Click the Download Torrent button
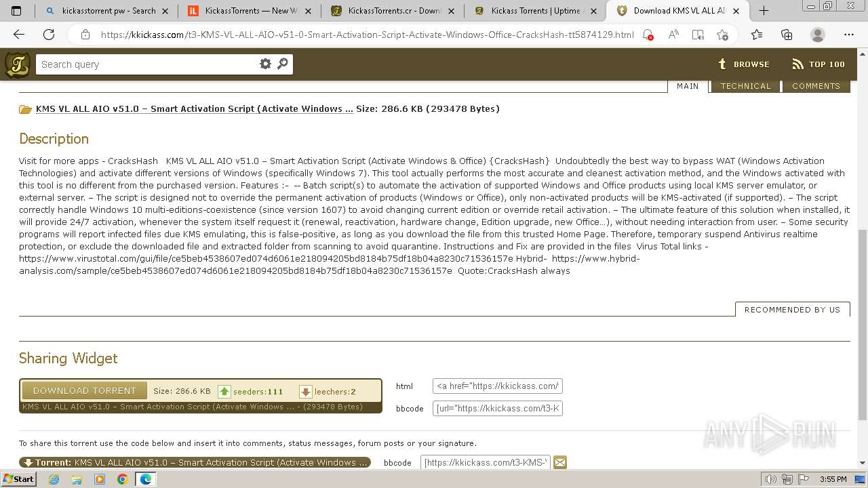868x488 pixels. click(x=85, y=390)
